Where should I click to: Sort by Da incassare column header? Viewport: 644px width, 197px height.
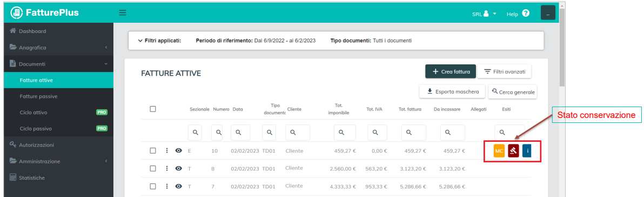pos(447,109)
